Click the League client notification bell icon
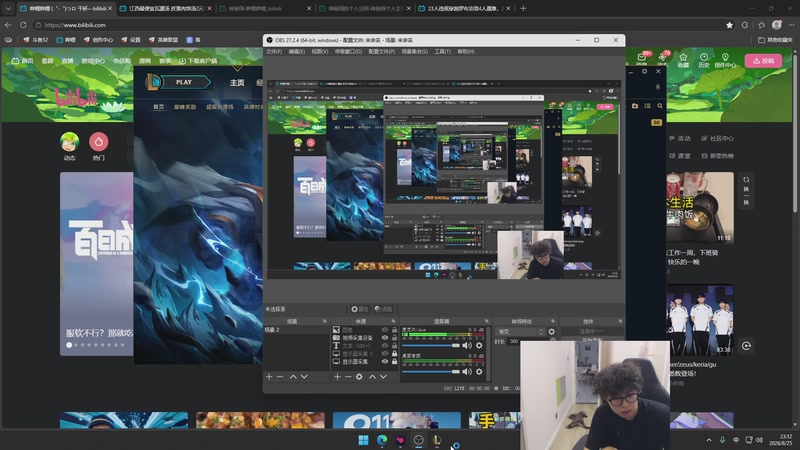 658,87
